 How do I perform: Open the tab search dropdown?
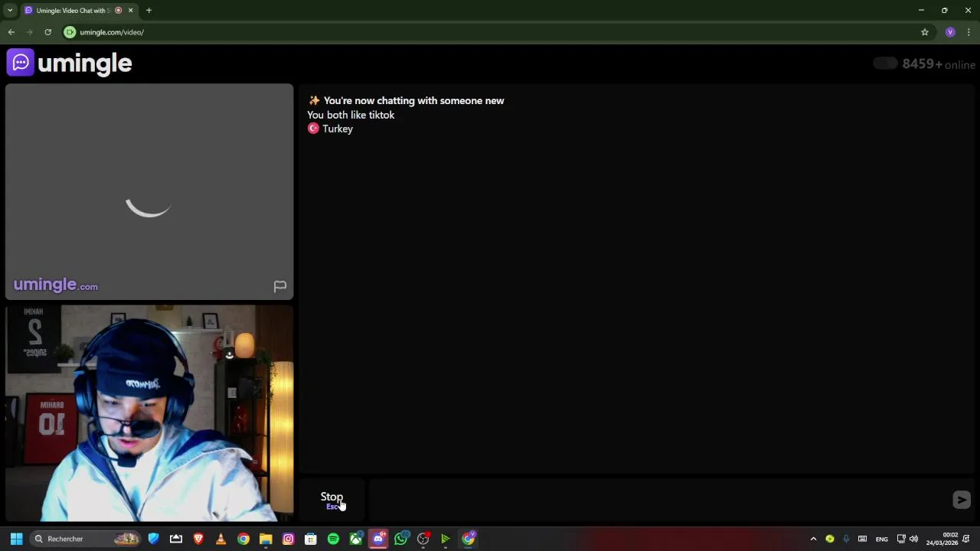10,11
